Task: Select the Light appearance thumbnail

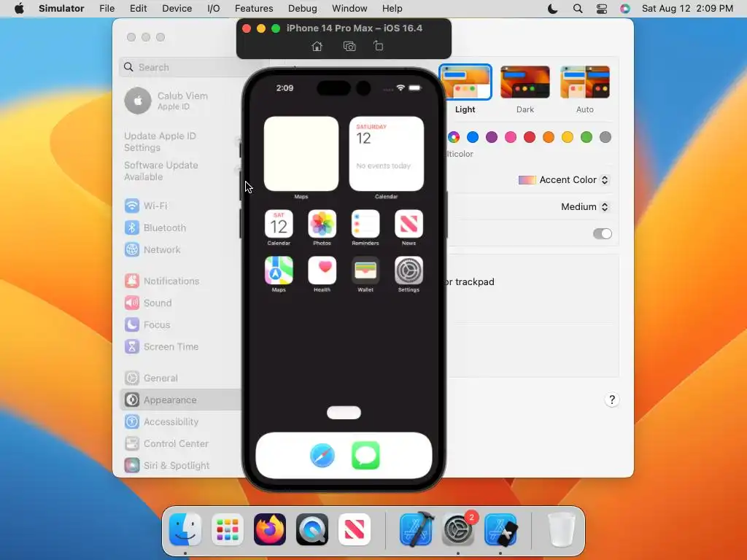Action: coord(465,82)
